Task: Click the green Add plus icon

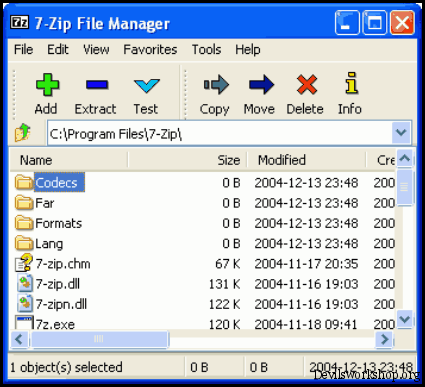Action: pos(47,84)
